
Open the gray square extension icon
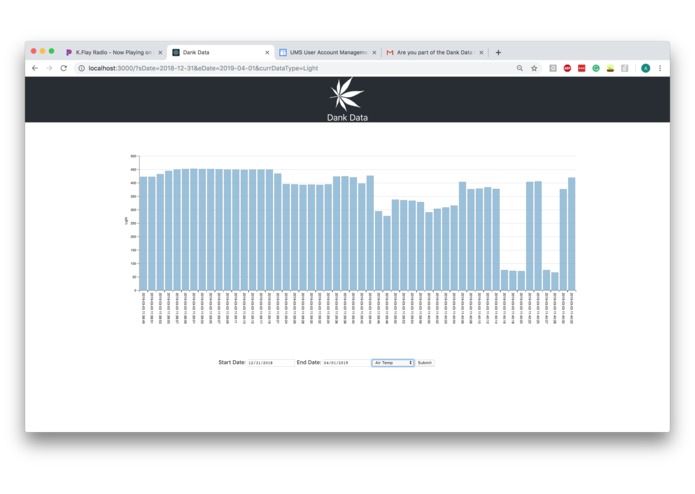[553, 68]
